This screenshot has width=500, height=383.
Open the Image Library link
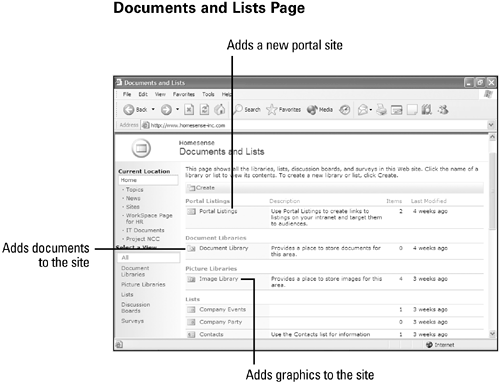point(219,279)
